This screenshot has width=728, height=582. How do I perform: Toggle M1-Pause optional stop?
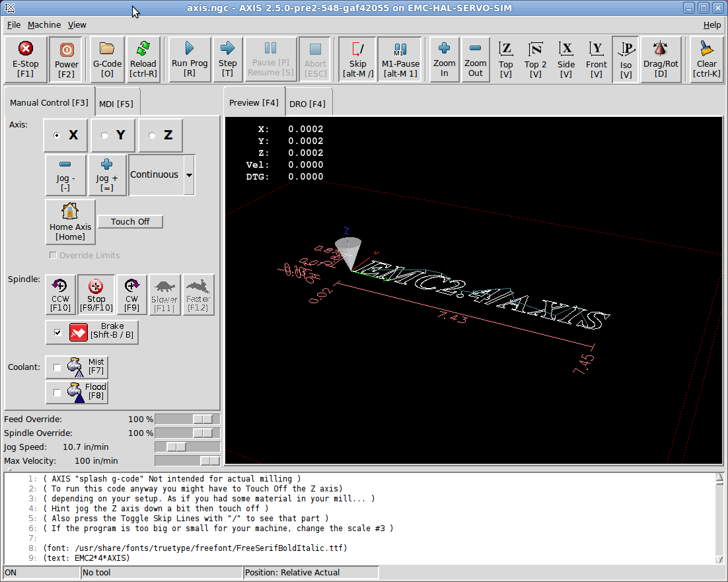(x=400, y=59)
